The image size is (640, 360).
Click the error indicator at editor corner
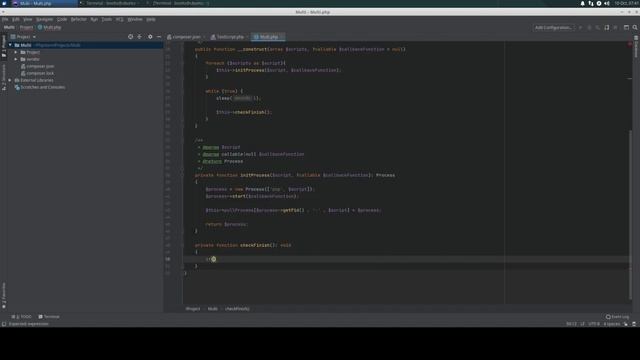pos(630,44)
